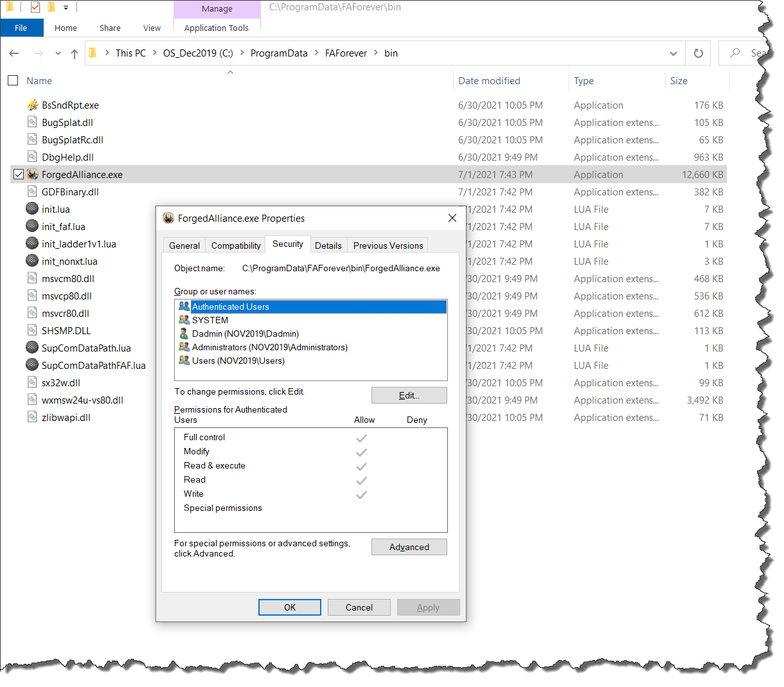Viewport: 784px width, 687px height.
Task: Click the ForgedAlliance.exe application icon in file list
Action: click(x=33, y=174)
